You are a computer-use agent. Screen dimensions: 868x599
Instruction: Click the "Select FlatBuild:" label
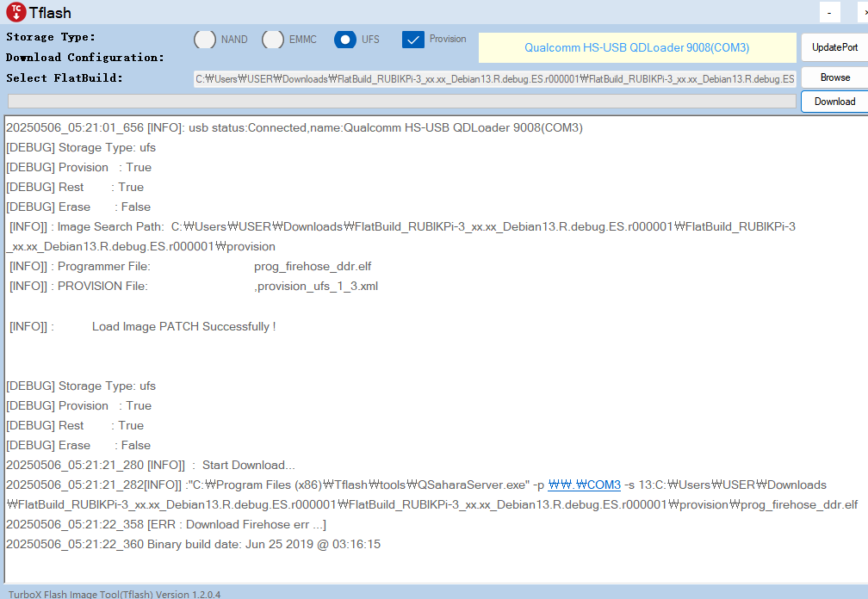click(65, 78)
